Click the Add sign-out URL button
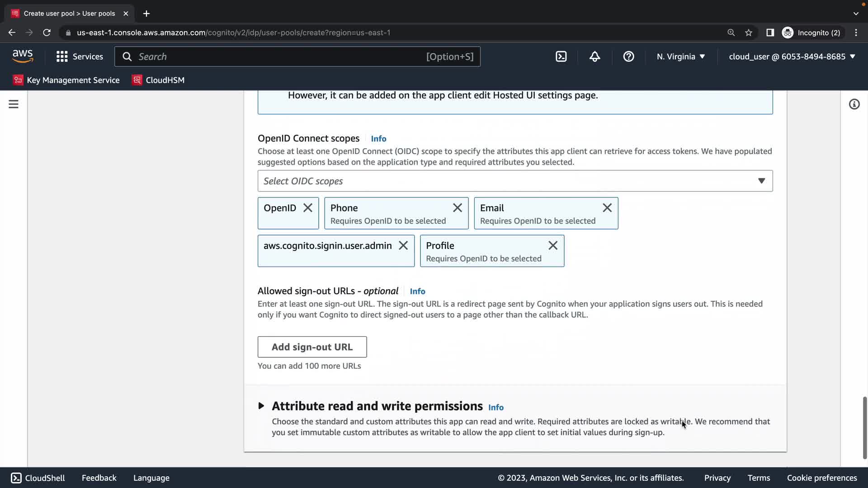This screenshot has height=488, width=868. click(x=312, y=347)
